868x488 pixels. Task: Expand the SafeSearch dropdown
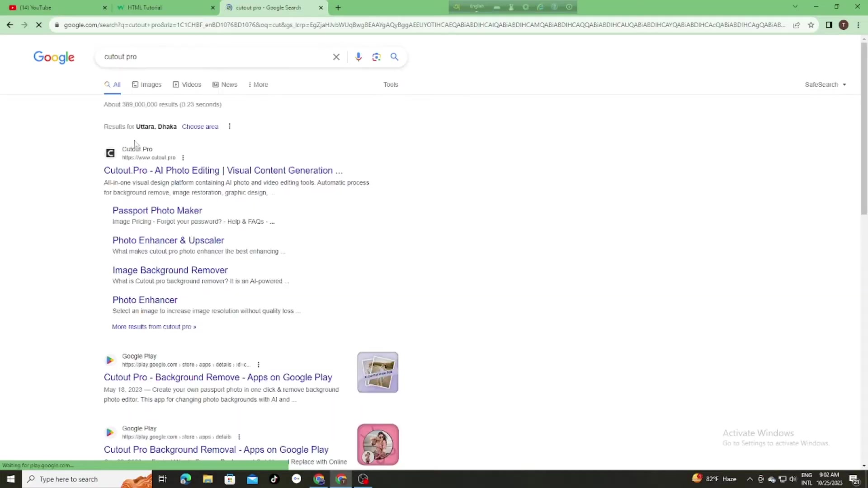826,84
